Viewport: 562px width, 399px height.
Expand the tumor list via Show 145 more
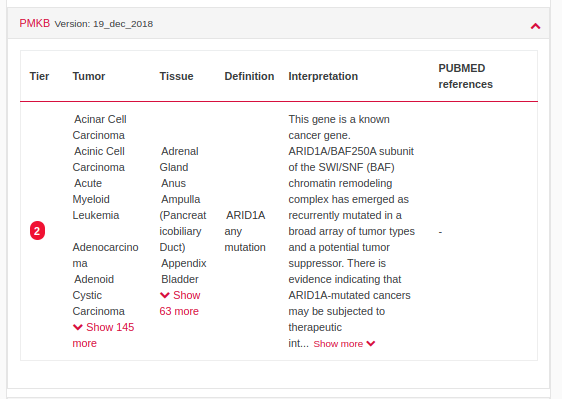coord(103,335)
